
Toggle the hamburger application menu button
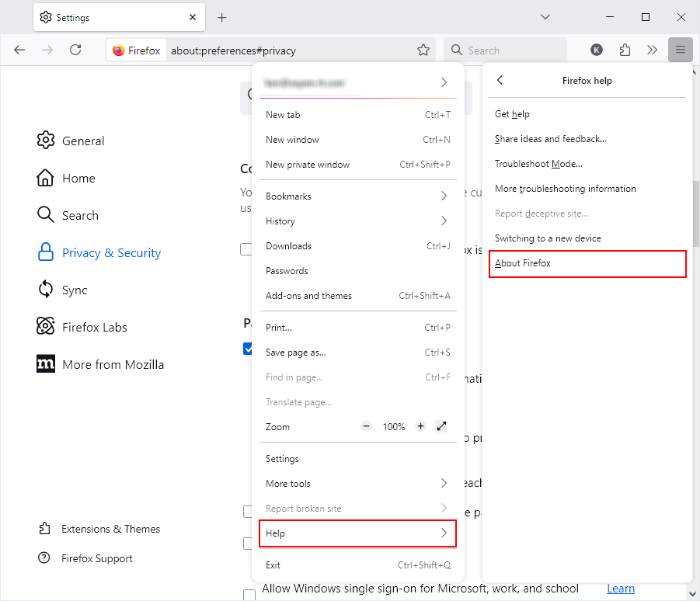coord(680,50)
